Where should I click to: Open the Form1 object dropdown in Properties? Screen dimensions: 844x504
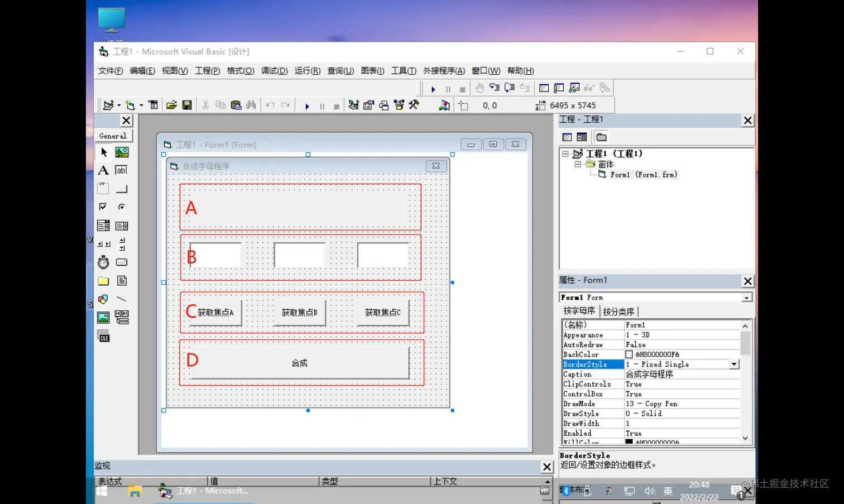(746, 297)
